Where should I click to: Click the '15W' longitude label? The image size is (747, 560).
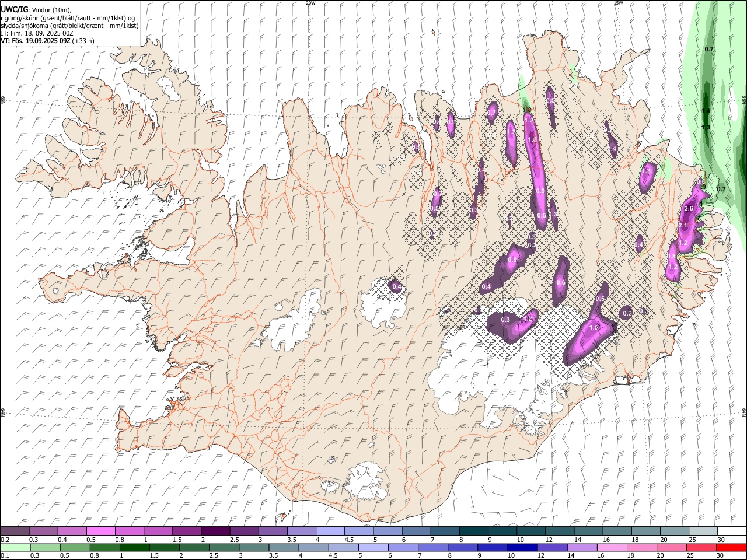618,3
